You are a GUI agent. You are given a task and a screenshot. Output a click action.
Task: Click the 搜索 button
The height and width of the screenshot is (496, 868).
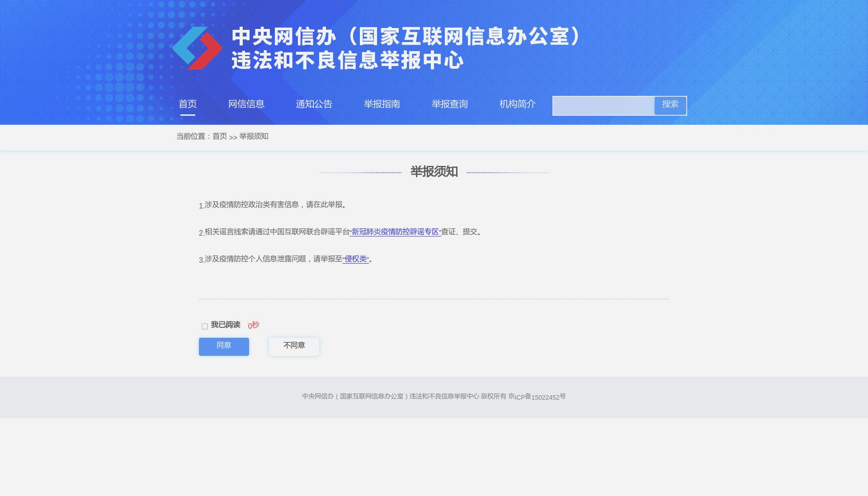coord(670,105)
